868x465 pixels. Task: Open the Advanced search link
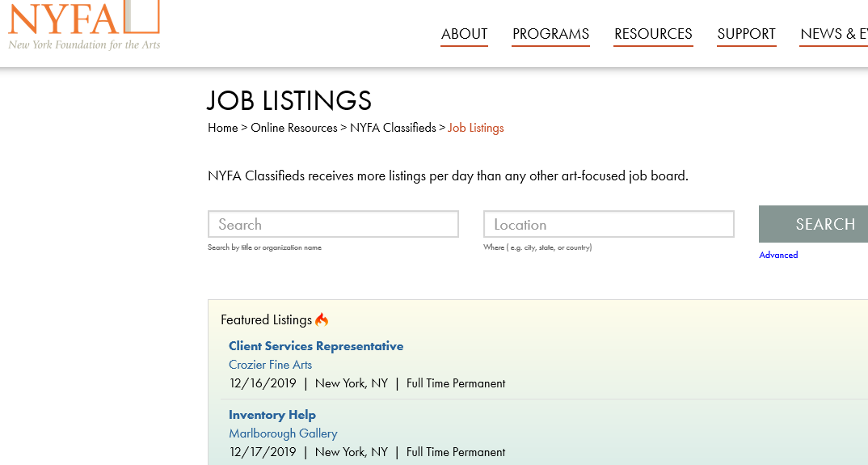(x=778, y=255)
